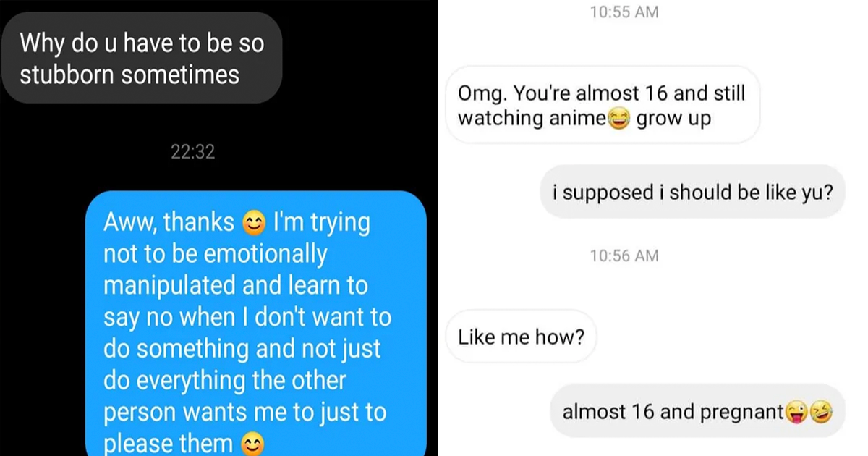Click the laughing emoji after 'watching anime'
The image size is (868, 456).
point(618,119)
